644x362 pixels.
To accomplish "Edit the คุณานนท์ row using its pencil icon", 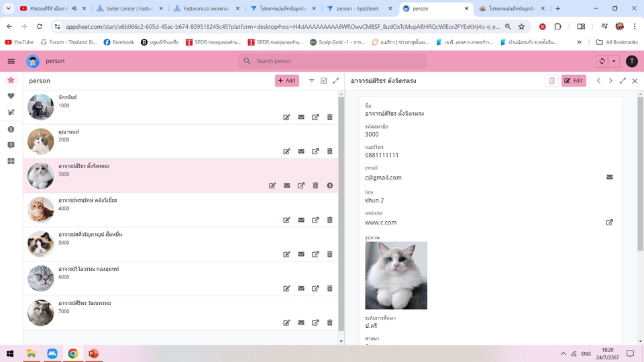I will pyautogui.click(x=286, y=152).
